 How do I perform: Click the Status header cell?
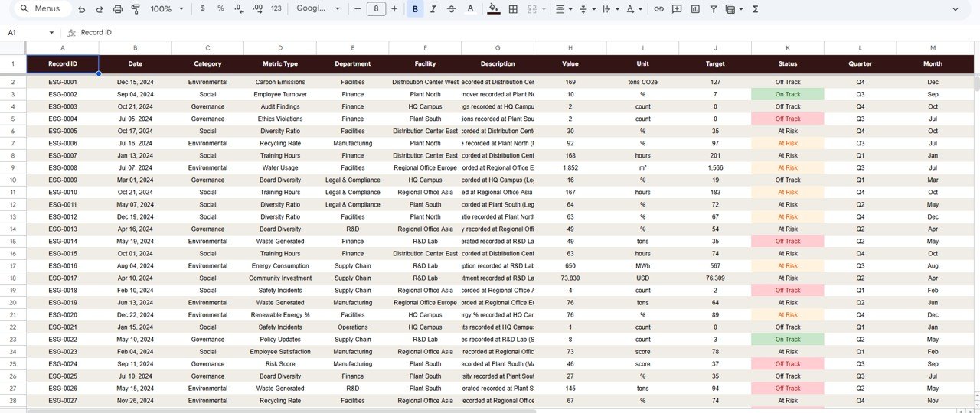pos(788,64)
